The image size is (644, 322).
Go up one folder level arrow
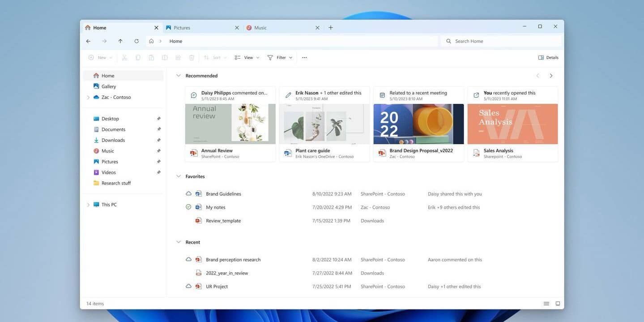(x=120, y=41)
